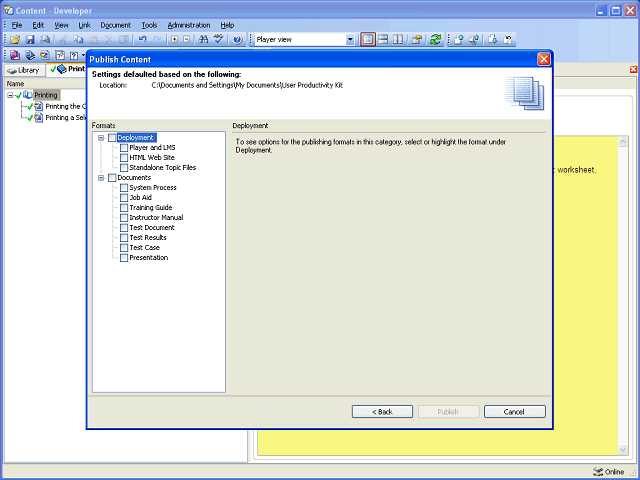Viewport: 640px width, 480px height.
Task: Open the Tools menu
Action: coord(149,25)
